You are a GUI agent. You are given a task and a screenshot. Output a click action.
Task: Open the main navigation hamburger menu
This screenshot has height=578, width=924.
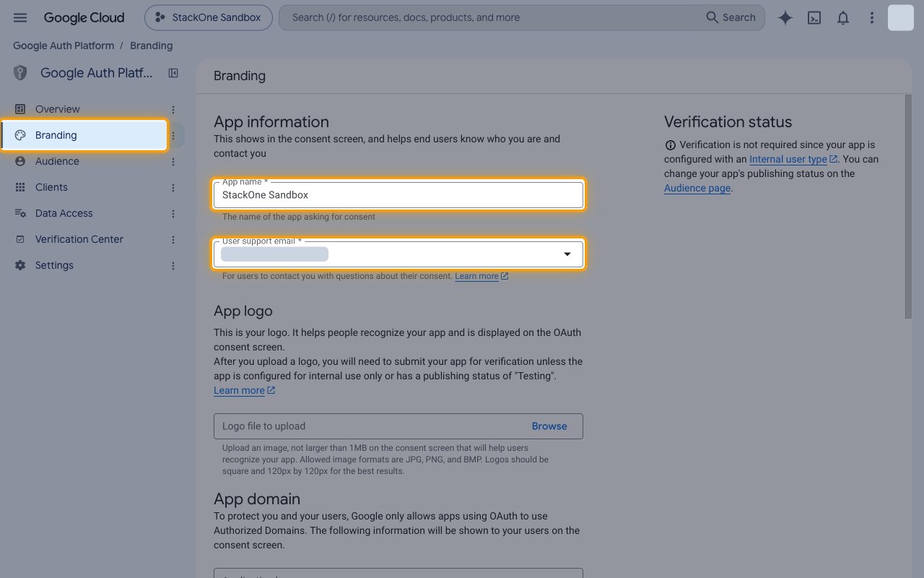coord(20,17)
